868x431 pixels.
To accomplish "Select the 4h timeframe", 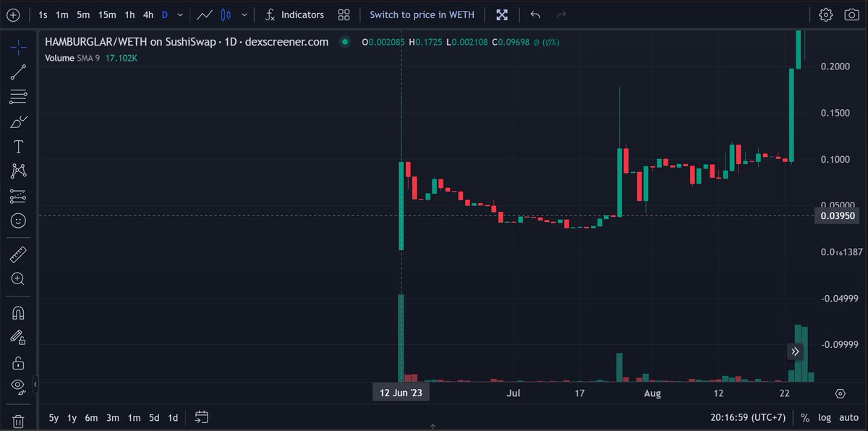I will (x=148, y=14).
